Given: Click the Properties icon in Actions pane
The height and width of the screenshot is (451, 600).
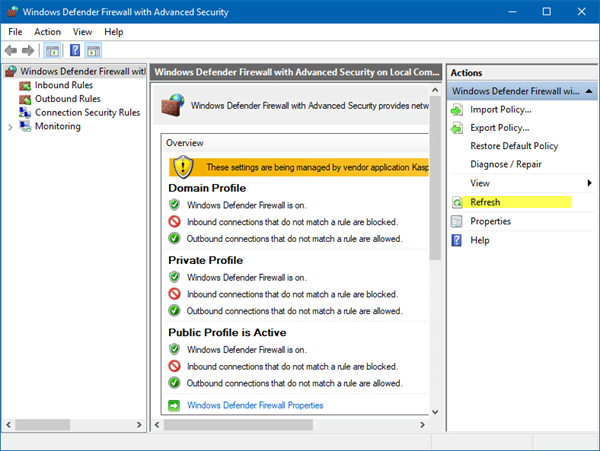Looking at the screenshot, I should pyautogui.click(x=457, y=221).
